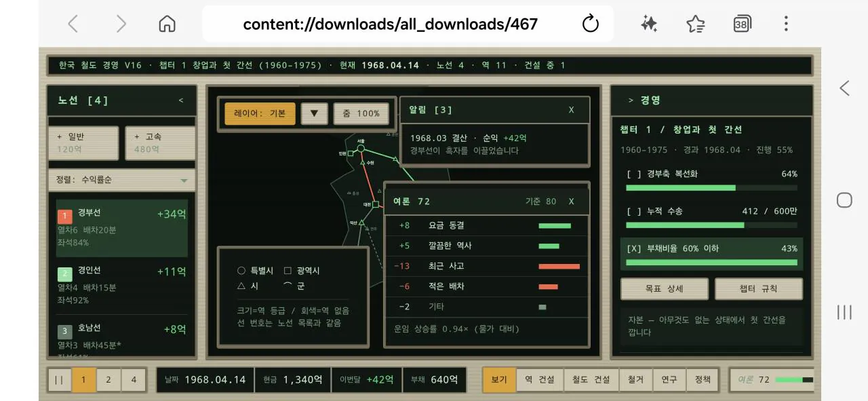Tap the Android back chevron in navigation bar
This screenshot has height=401, width=868.
point(844,88)
